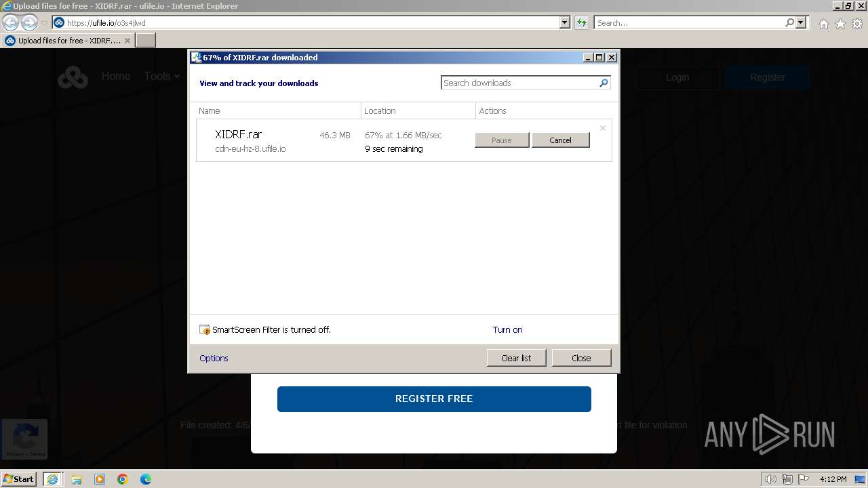Viewport: 868px width, 488px height.
Task: Open the address bar history dropdown
Action: coord(564,22)
